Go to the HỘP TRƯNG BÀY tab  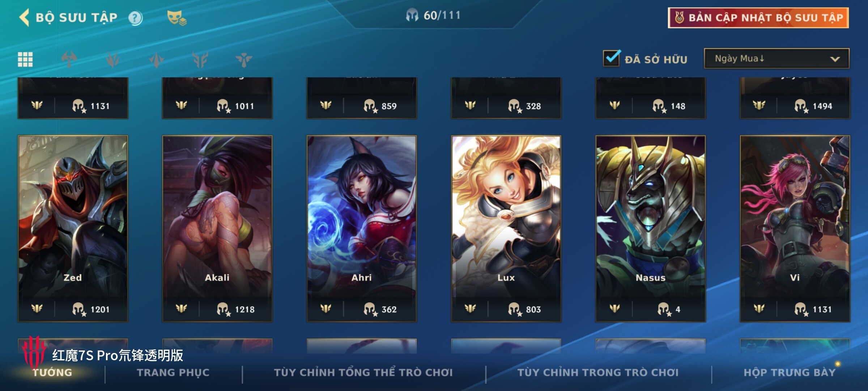(x=790, y=373)
